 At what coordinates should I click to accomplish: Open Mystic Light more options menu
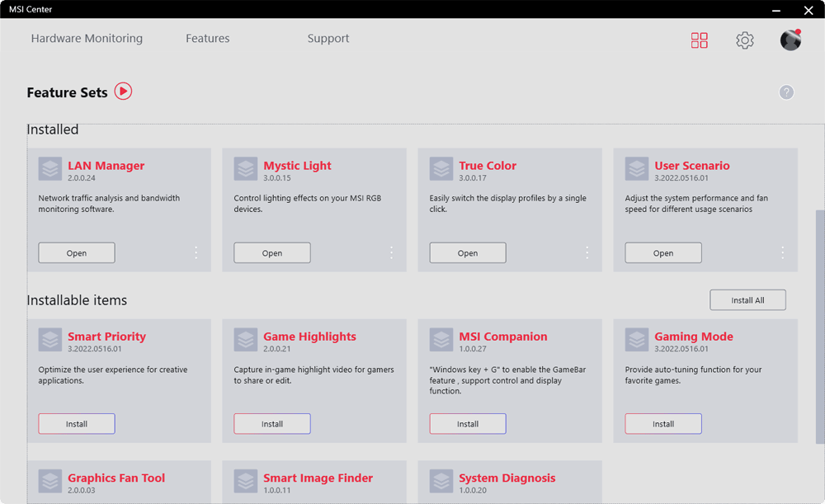pos(391,252)
